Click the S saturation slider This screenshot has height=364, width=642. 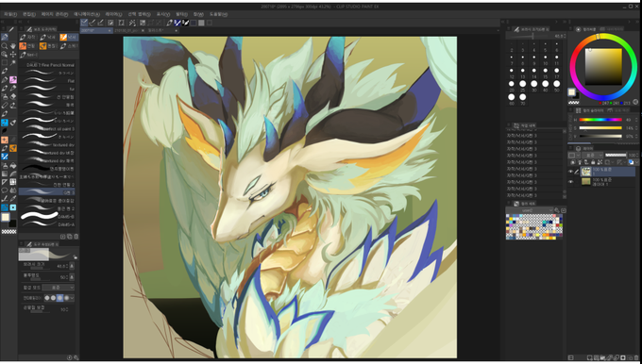(x=600, y=128)
